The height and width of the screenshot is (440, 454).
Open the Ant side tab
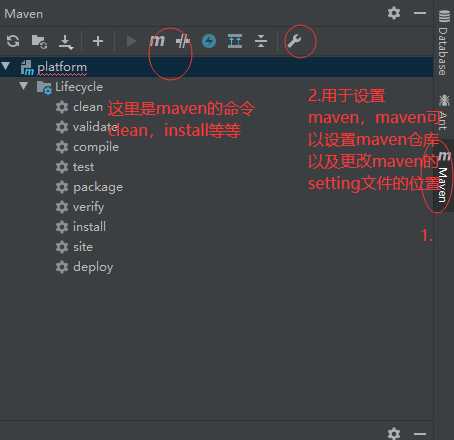[x=444, y=112]
